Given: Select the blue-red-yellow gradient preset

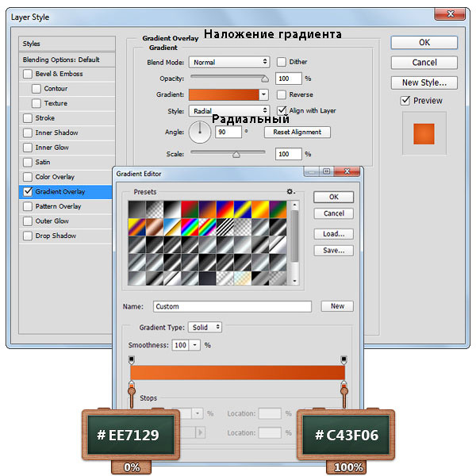Looking at the screenshot, I should tap(225, 209).
